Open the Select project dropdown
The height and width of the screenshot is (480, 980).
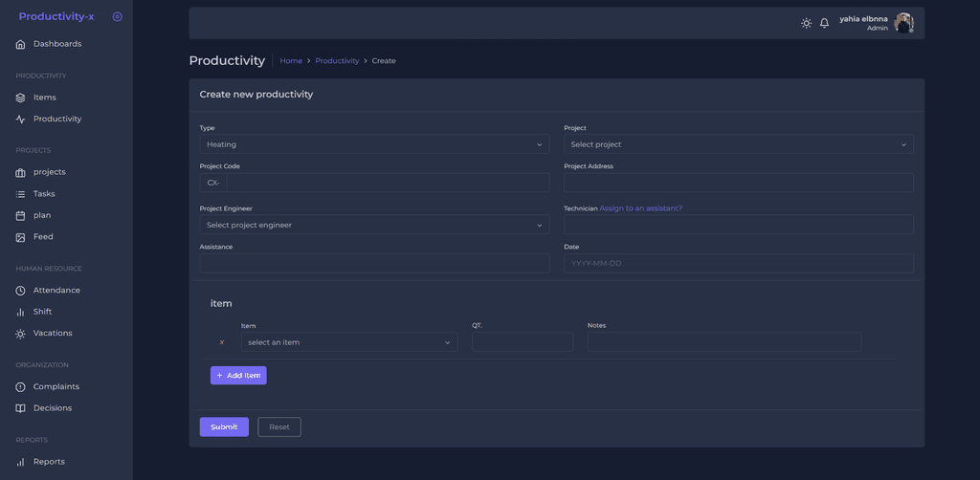[x=739, y=144]
